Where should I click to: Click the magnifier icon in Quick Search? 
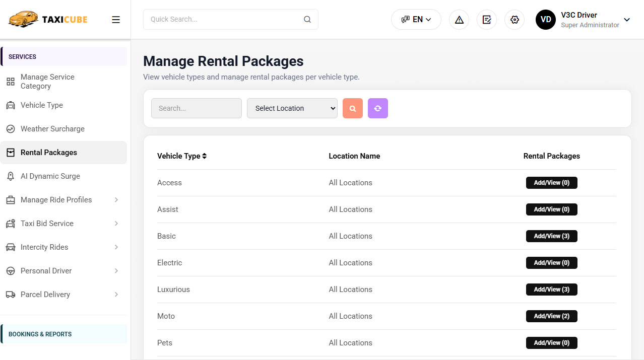[x=307, y=19]
